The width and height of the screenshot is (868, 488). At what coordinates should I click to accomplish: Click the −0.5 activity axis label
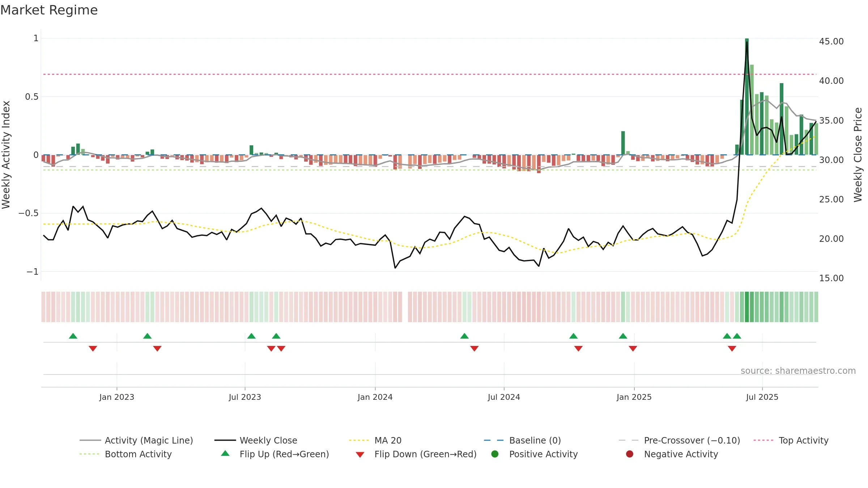pyautogui.click(x=28, y=213)
